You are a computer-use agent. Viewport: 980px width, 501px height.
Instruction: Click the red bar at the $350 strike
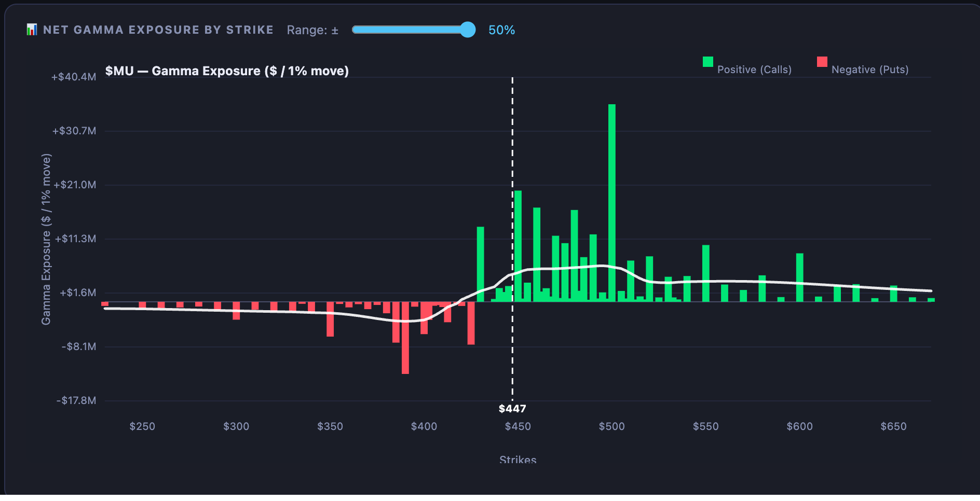[x=330, y=319]
